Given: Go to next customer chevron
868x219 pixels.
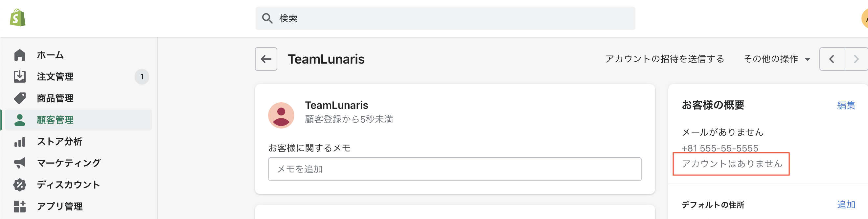Looking at the screenshot, I should coord(856,59).
